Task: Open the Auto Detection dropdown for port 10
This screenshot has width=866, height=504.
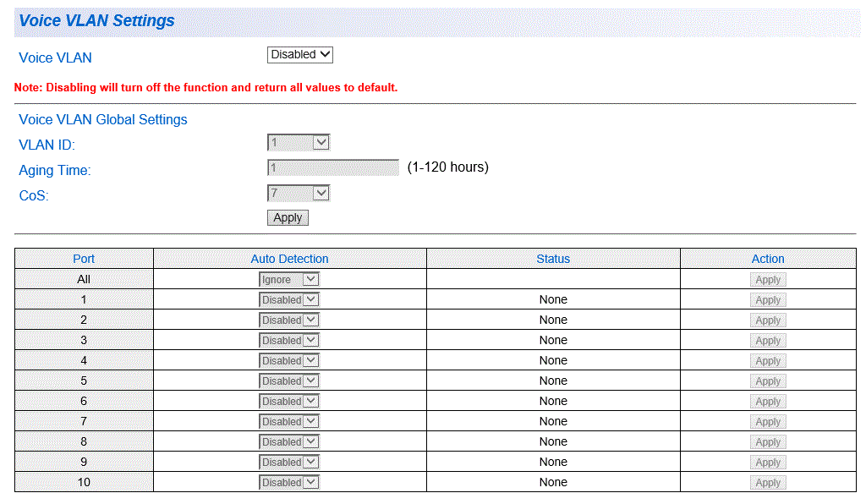Action: point(288,482)
